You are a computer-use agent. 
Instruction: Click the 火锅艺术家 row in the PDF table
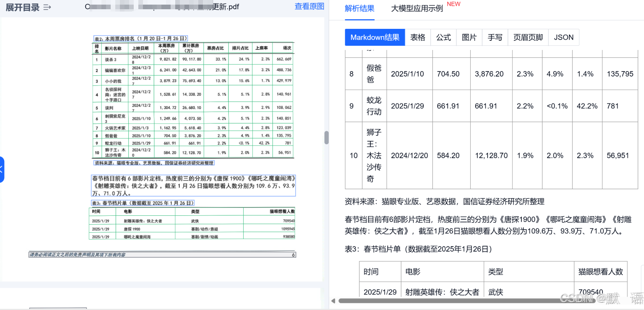coord(193,128)
